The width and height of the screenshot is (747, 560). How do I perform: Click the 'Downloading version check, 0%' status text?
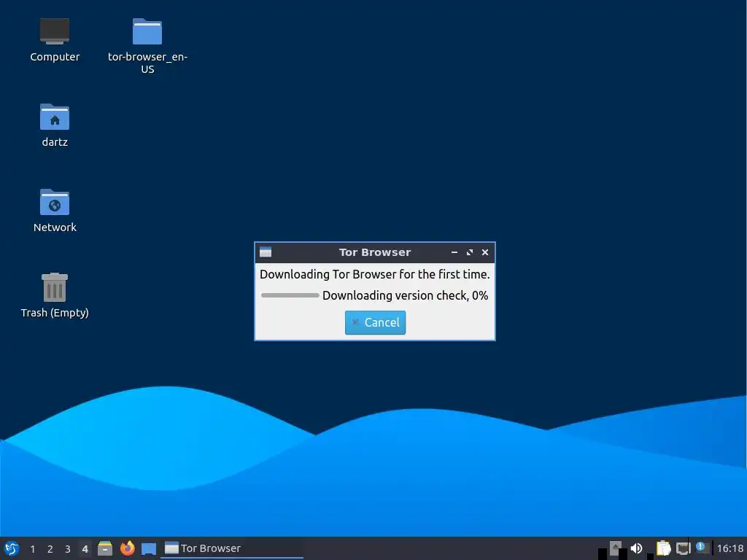click(x=405, y=295)
